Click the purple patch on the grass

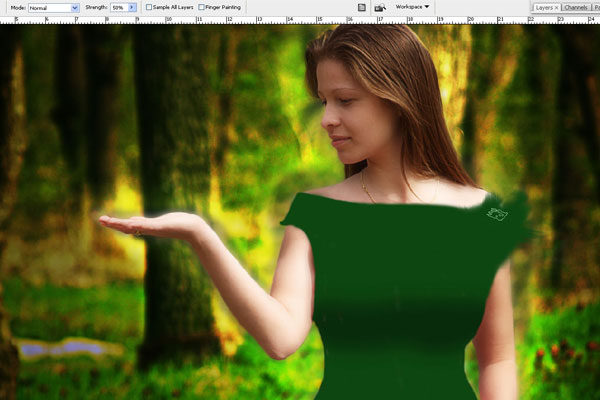[x=65, y=348]
